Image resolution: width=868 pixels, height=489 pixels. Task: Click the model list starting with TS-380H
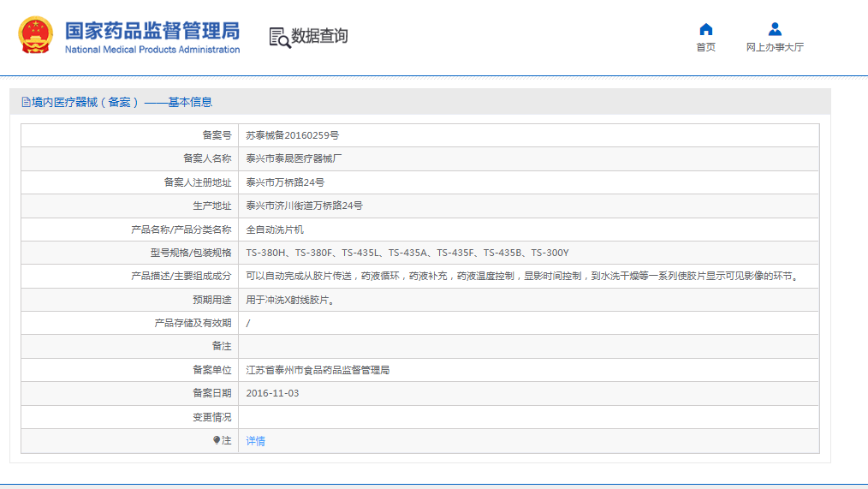click(407, 253)
